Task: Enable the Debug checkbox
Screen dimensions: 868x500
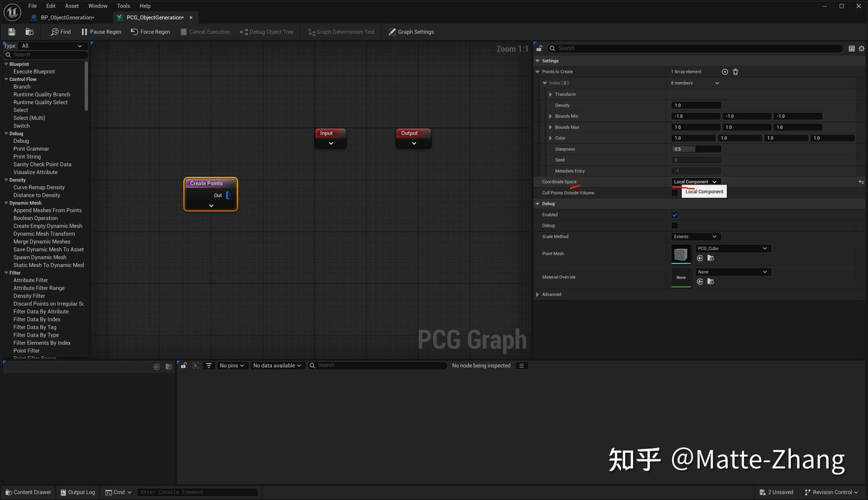Action: (x=675, y=225)
